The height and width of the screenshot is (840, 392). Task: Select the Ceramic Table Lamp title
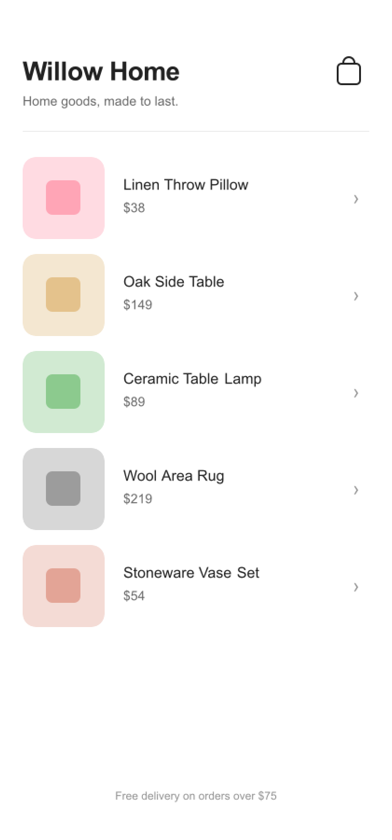click(x=192, y=379)
